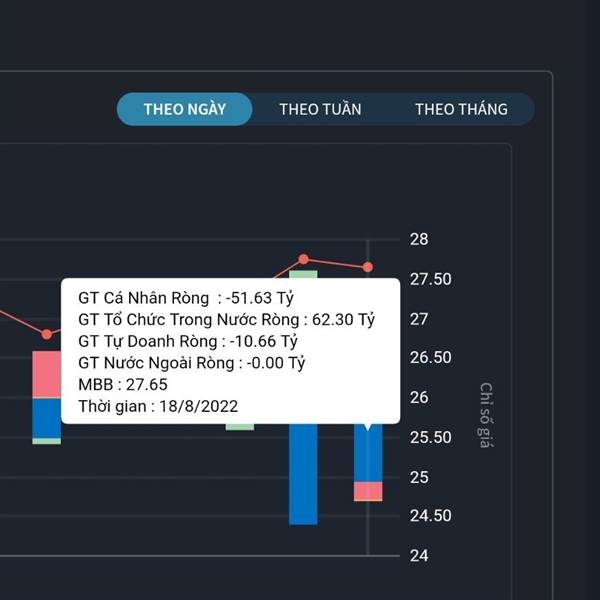The image size is (600, 600).
Task: Click the Thời gian 18/8/2022 tooltip text
Action: coord(158,406)
